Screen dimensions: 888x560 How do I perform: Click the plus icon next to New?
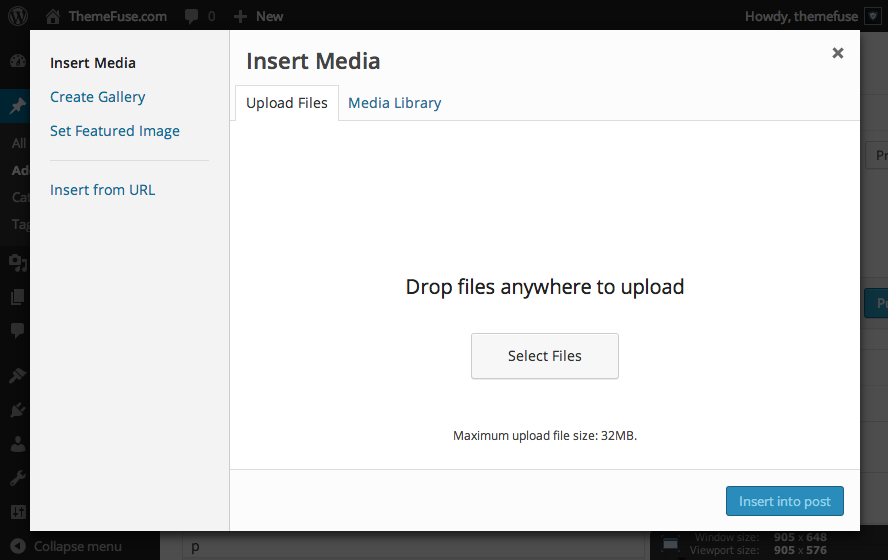click(x=240, y=16)
